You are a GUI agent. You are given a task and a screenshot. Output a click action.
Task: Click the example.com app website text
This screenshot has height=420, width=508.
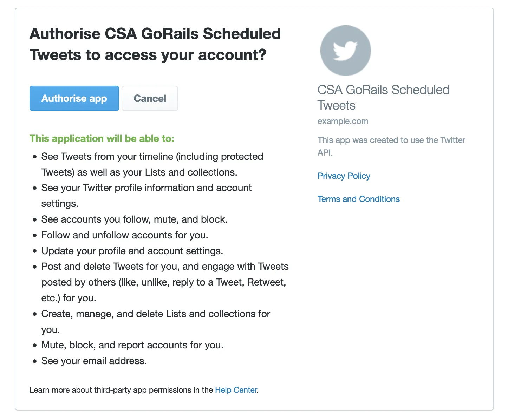pyautogui.click(x=343, y=121)
